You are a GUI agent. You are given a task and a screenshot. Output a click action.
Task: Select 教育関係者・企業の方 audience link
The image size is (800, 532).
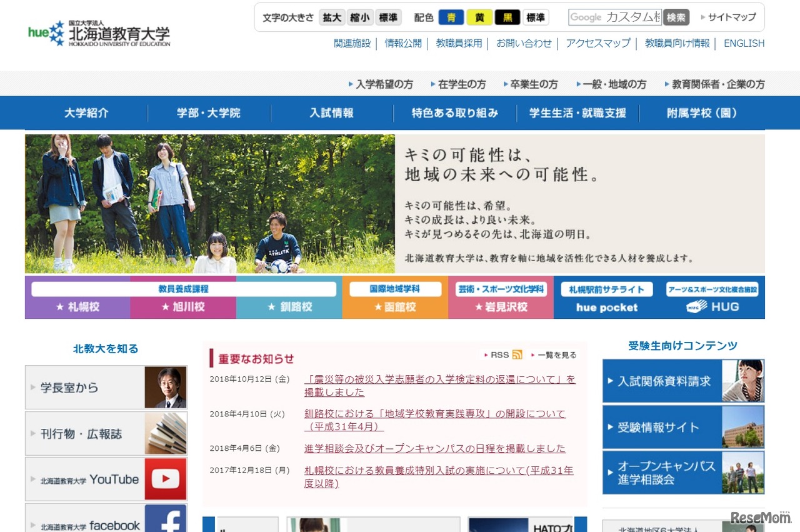point(714,84)
